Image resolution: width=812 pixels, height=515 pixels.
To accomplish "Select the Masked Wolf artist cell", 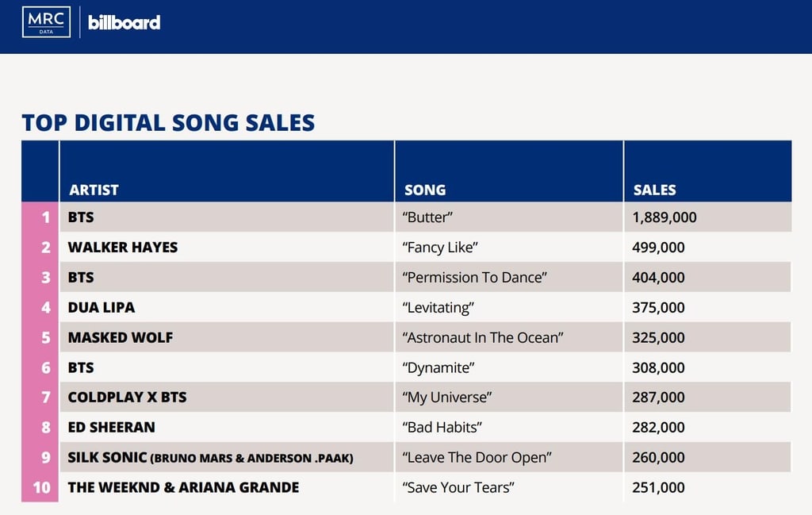I will (121, 337).
